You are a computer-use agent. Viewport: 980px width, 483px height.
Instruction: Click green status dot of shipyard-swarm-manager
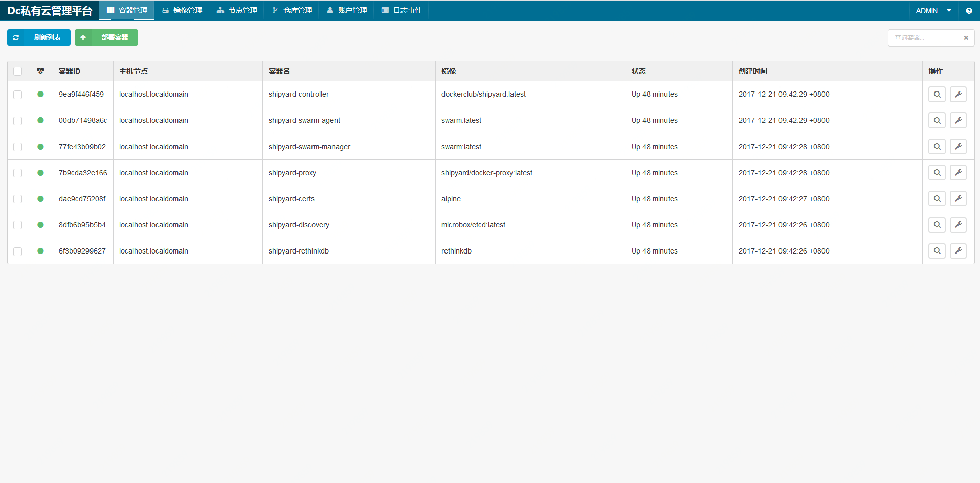pyautogui.click(x=40, y=147)
